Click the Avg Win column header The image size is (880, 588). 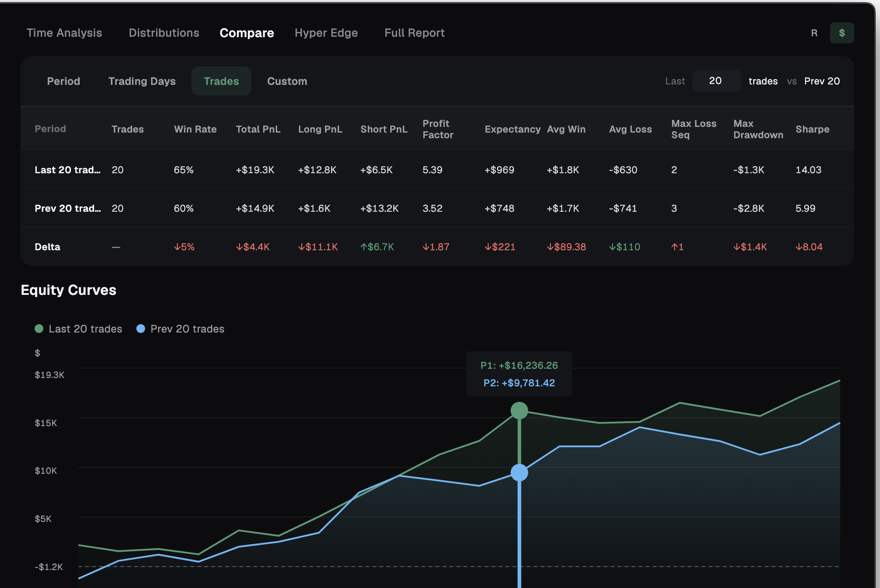tap(566, 129)
